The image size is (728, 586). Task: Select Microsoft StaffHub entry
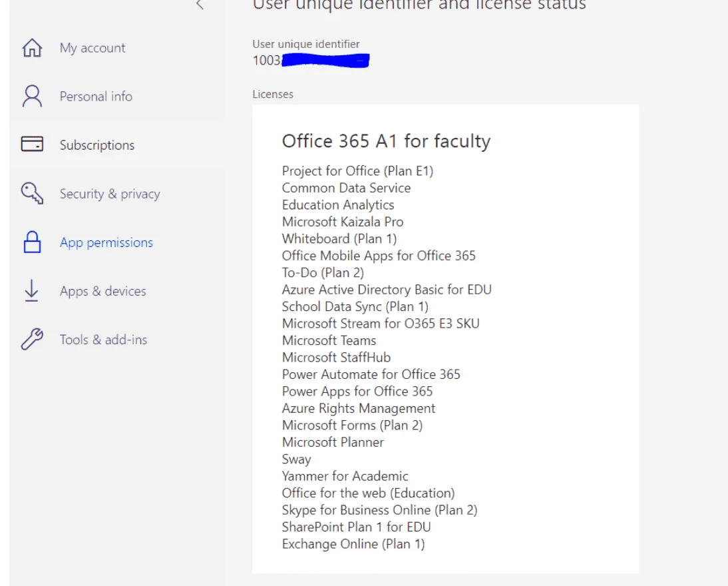(x=337, y=358)
